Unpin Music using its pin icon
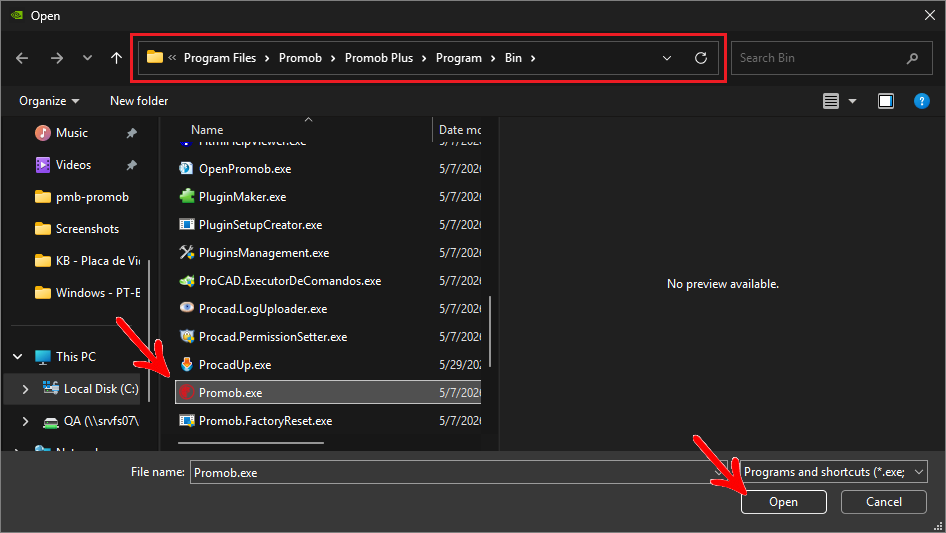The width and height of the screenshot is (946, 533). tap(131, 133)
